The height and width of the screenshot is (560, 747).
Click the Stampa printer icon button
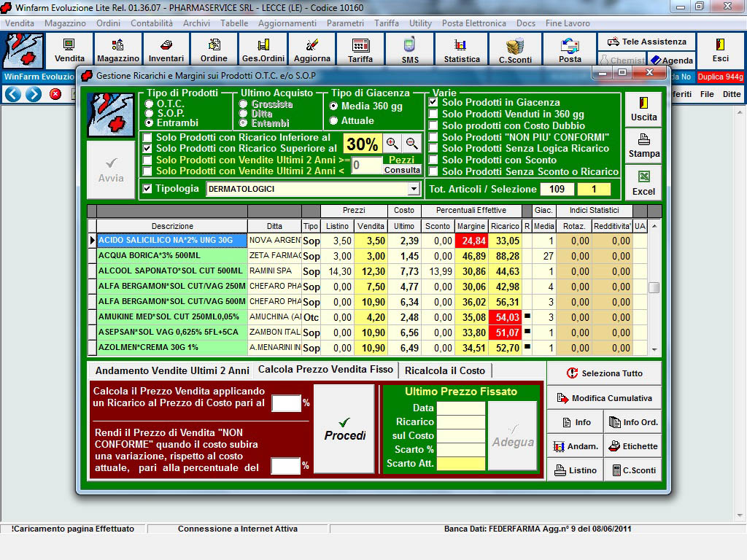pyautogui.click(x=643, y=145)
